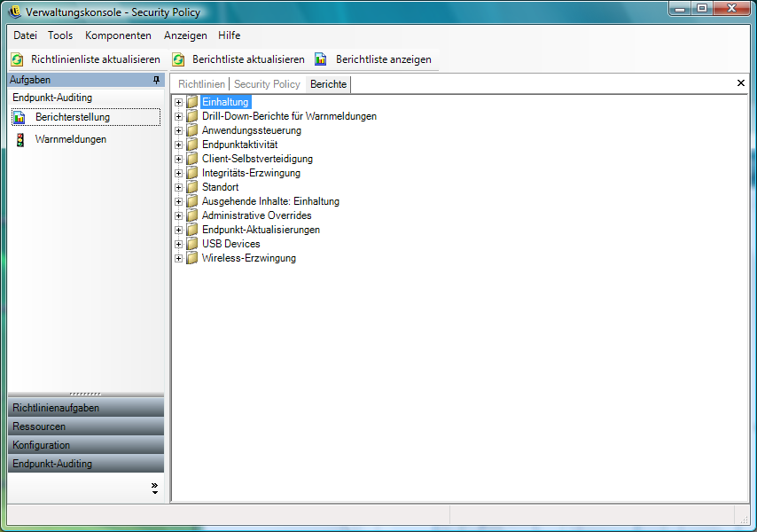Open the Komponenten menu
This screenshot has width=757, height=532.
click(x=118, y=35)
